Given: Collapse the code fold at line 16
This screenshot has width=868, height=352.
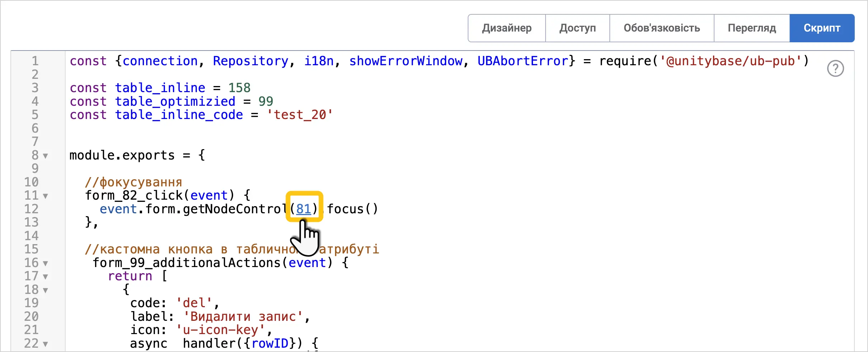Looking at the screenshot, I should tap(46, 263).
